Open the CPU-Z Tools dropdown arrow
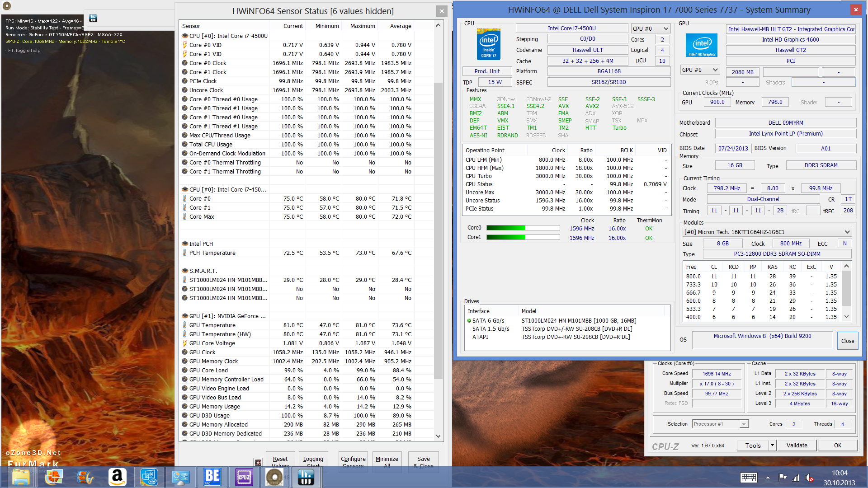Viewport: 868px width, 488px height. point(772,446)
